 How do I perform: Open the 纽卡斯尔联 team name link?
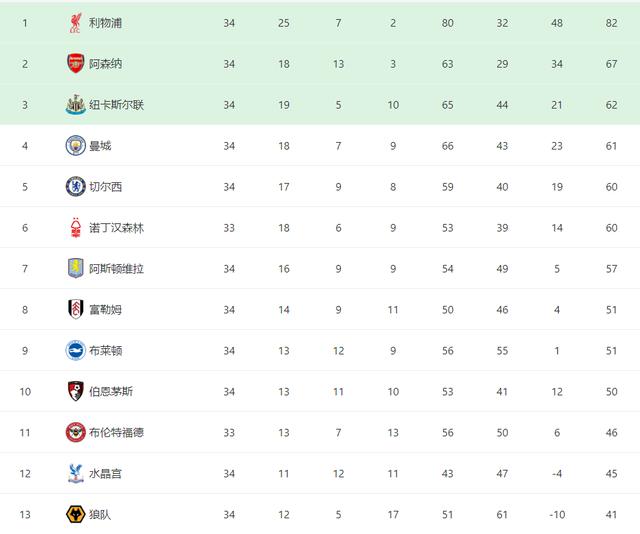click(x=116, y=104)
